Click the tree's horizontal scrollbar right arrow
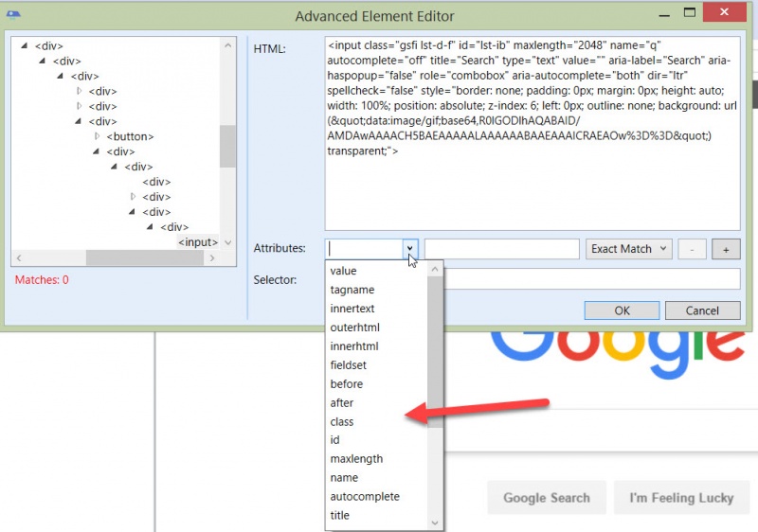Viewport: 758px width, 532px height. pos(211,257)
